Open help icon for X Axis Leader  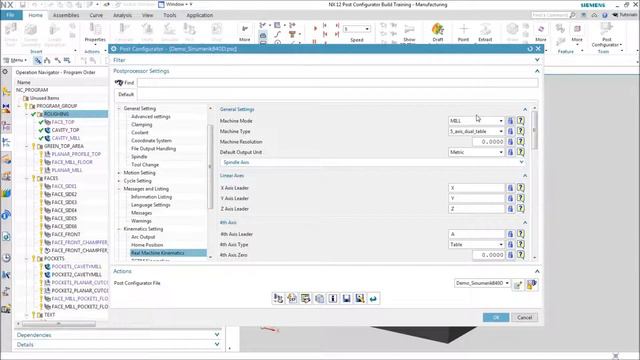click(x=521, y=188)
